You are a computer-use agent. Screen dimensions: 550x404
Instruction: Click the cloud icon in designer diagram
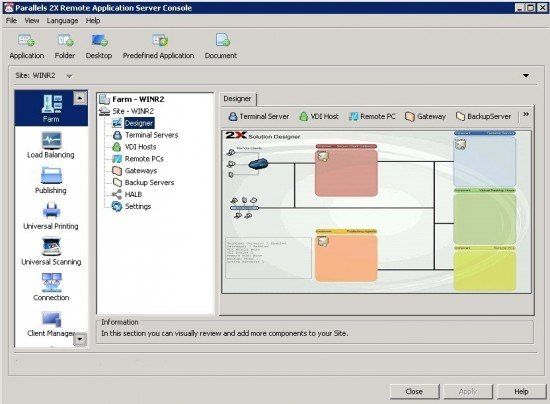coord(259,164)
